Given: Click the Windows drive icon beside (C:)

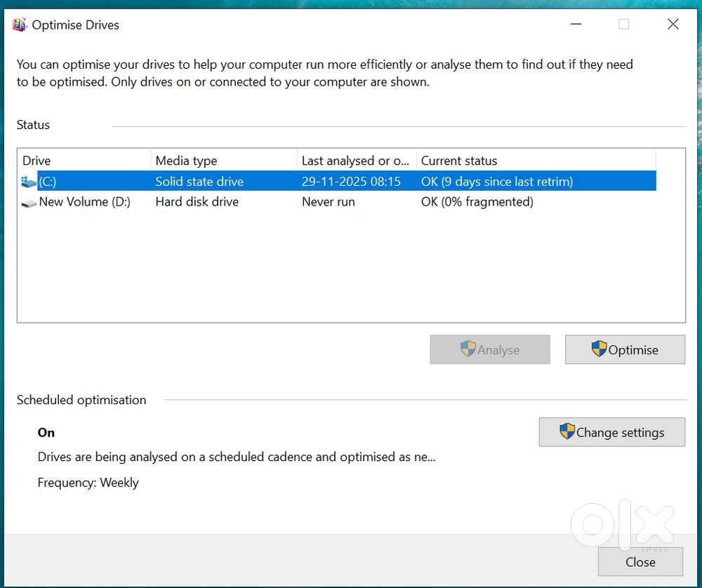Looking at the screenshot, I should pyautogui.click(x=29, y=182).
